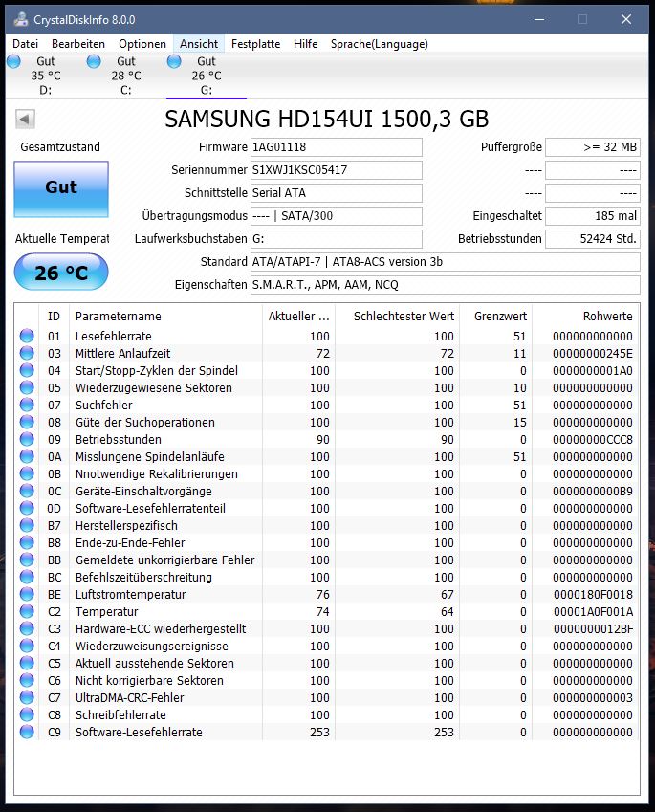Click status orb of Güte der Suchoperationen
Screen dimensions: 655x812
pyautogui.click(x=27, y=422)
